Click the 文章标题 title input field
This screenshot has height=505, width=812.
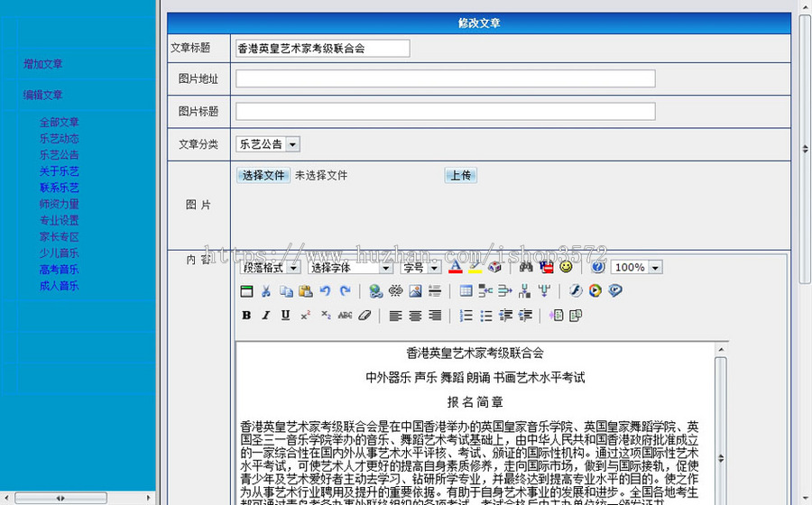tap(323, 49)
